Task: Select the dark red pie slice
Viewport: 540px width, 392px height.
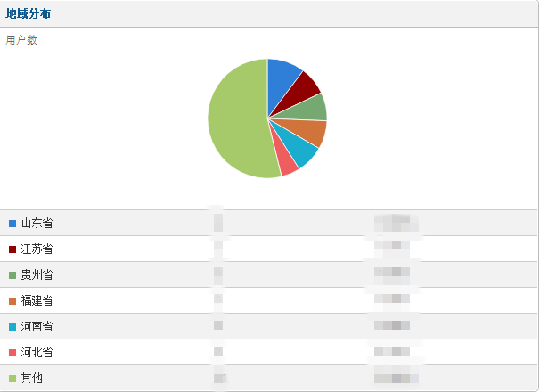Action: tap(303, 87)
